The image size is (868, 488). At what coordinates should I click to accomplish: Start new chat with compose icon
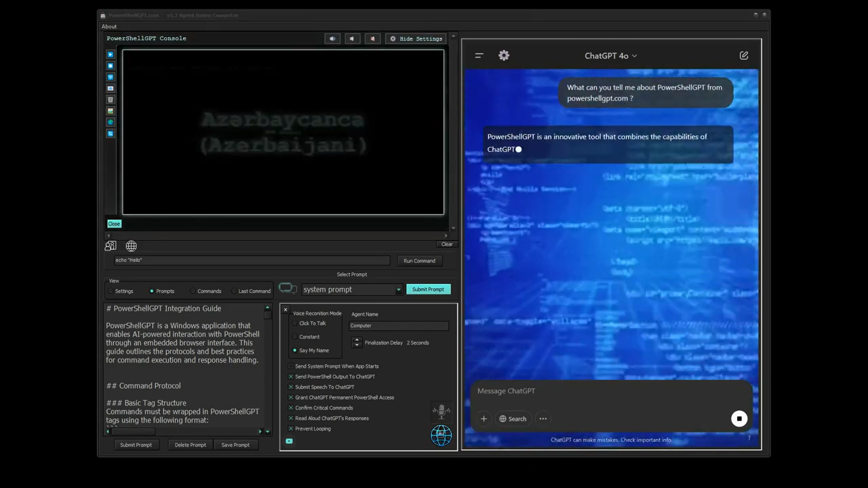[744, 55]
